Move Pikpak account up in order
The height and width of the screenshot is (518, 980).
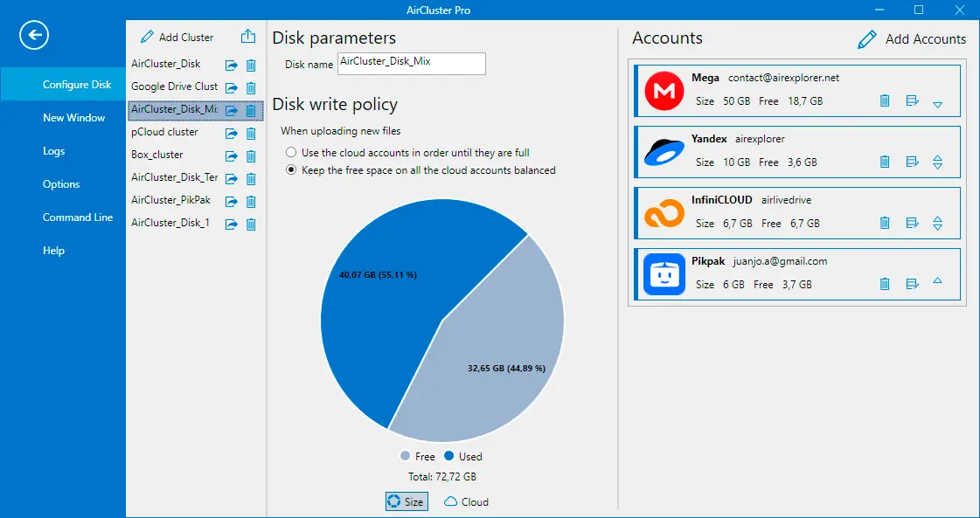937,280
